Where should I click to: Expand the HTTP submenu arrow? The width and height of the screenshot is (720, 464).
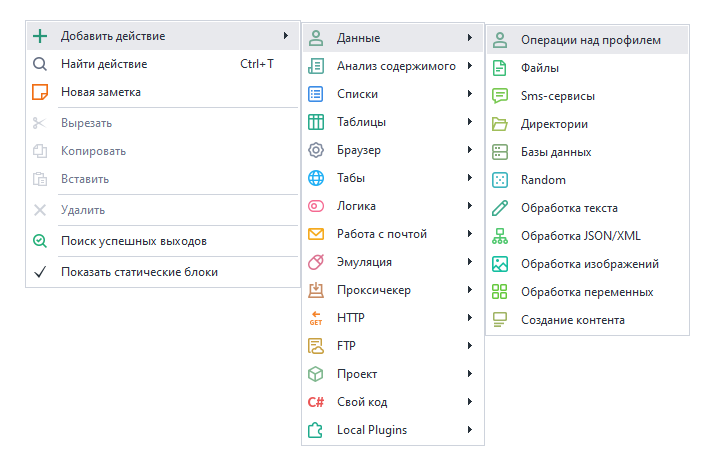(469, 318)
